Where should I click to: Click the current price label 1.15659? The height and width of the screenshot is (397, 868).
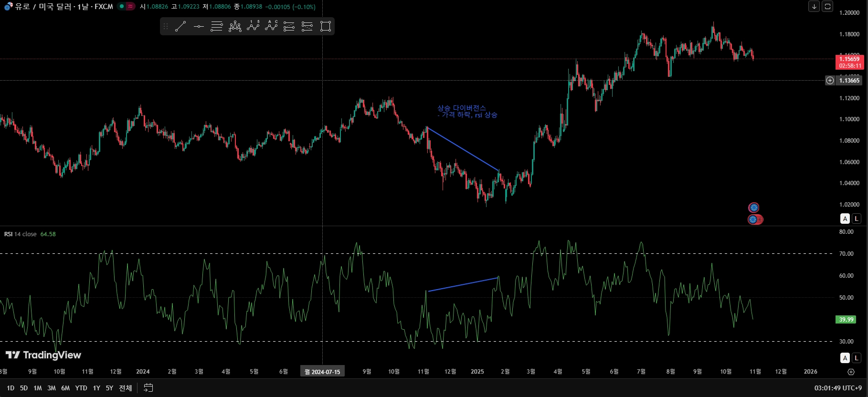click(x=850, y=63)
